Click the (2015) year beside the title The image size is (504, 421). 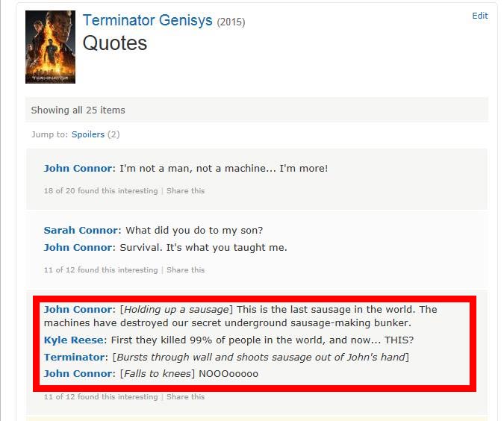point(231,22)
